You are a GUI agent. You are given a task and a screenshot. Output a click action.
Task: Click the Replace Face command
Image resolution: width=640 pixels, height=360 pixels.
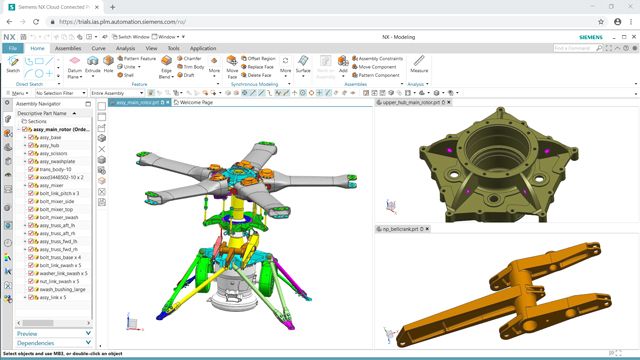click(257, 67)
